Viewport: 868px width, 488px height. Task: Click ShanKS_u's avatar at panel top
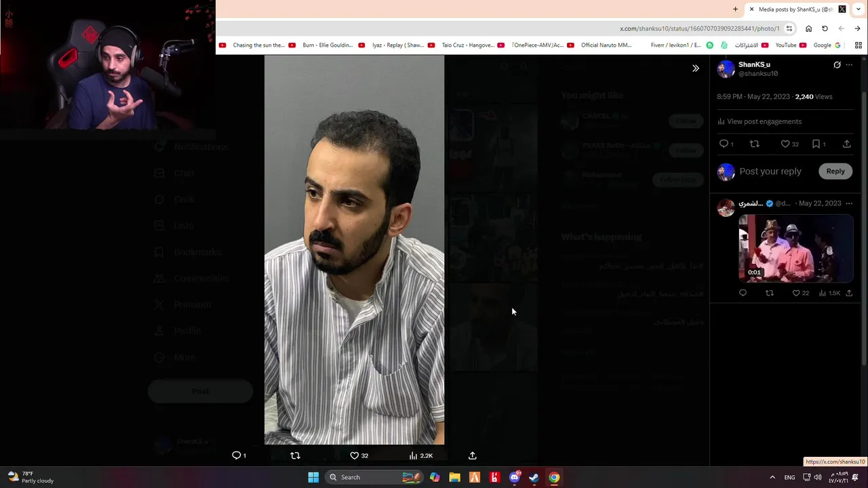[x=726, y=68]
